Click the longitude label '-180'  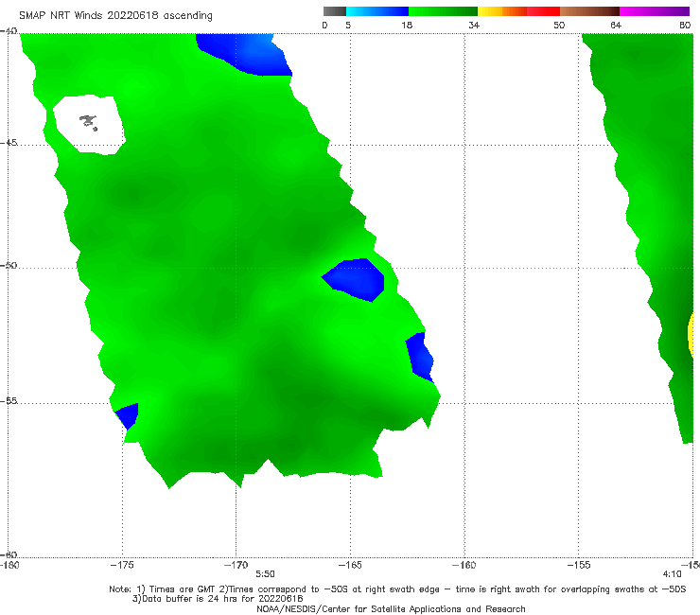click(x=9, y=565)
